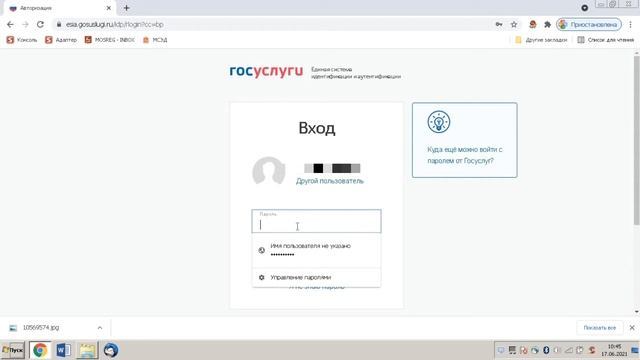The height and width of the screenshot is (360, 640).
Task: Go forward with the browser forward arrow
Action: [25, 24]
